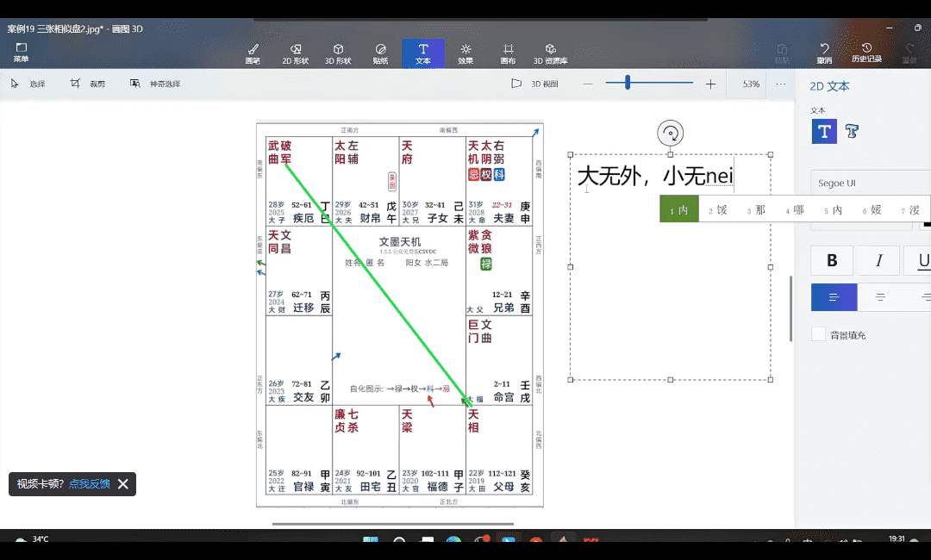The height and width of the screenshot is (560, 931).
Task: Click the 点我反馈 feedback link
Action: click(x=90, y=484)
